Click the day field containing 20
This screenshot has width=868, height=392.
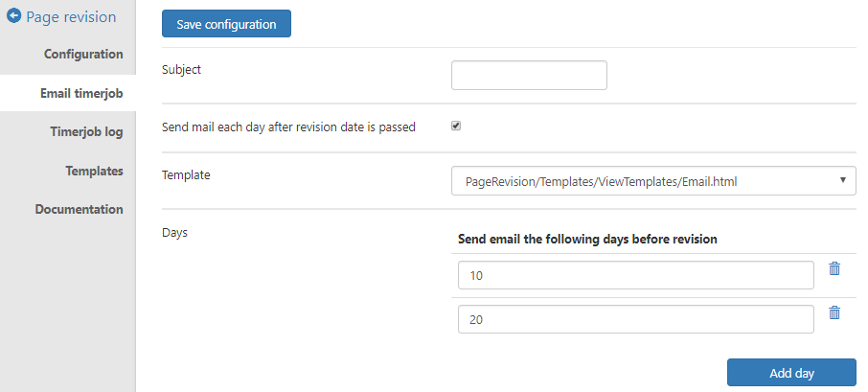tap(636, 319)
